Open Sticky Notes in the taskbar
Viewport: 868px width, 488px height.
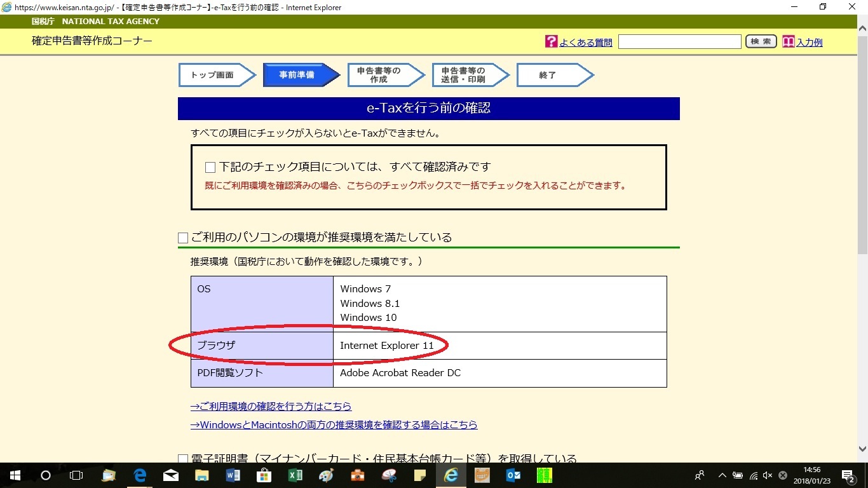(x=420, y=475)
